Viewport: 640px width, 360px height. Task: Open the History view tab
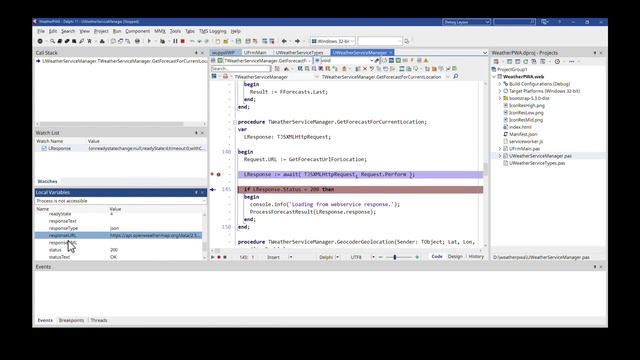click(x=476, y=256)
